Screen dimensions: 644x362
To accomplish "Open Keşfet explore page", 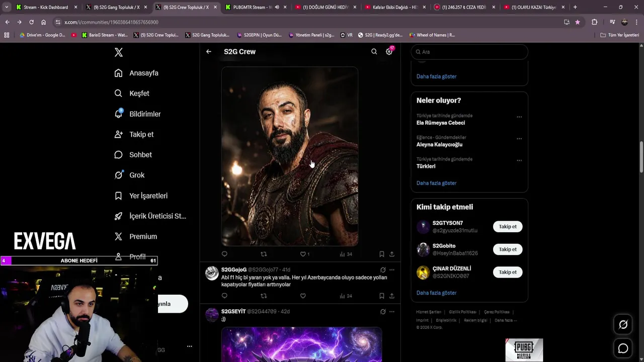I will coord(132,94).
